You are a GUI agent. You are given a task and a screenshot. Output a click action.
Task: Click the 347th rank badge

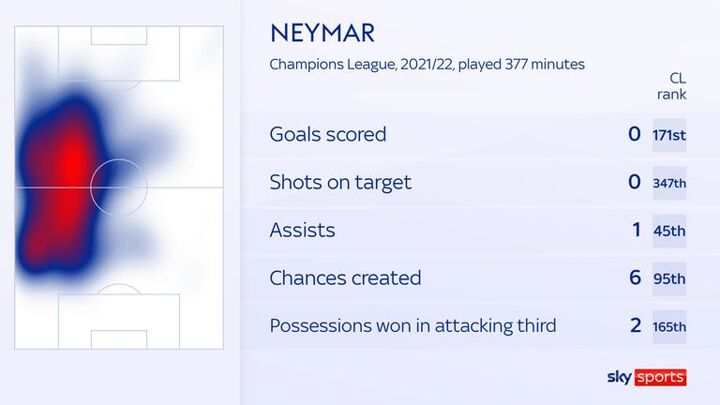(x=670, y=183)
